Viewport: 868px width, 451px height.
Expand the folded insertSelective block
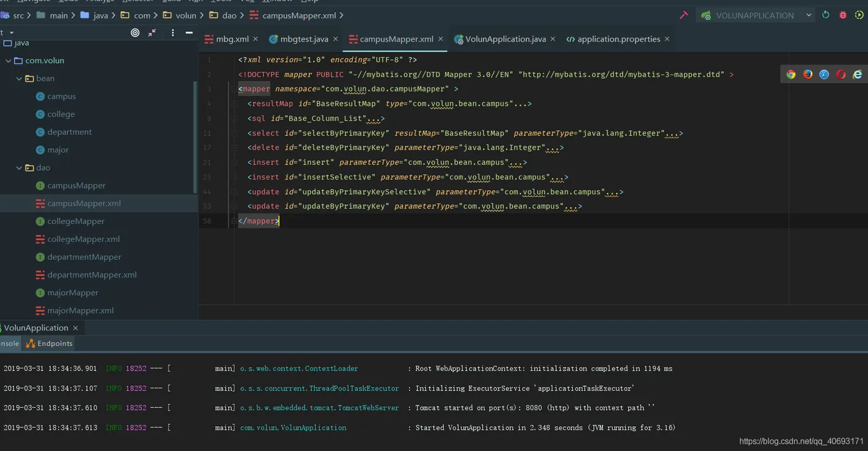(234, 177)
